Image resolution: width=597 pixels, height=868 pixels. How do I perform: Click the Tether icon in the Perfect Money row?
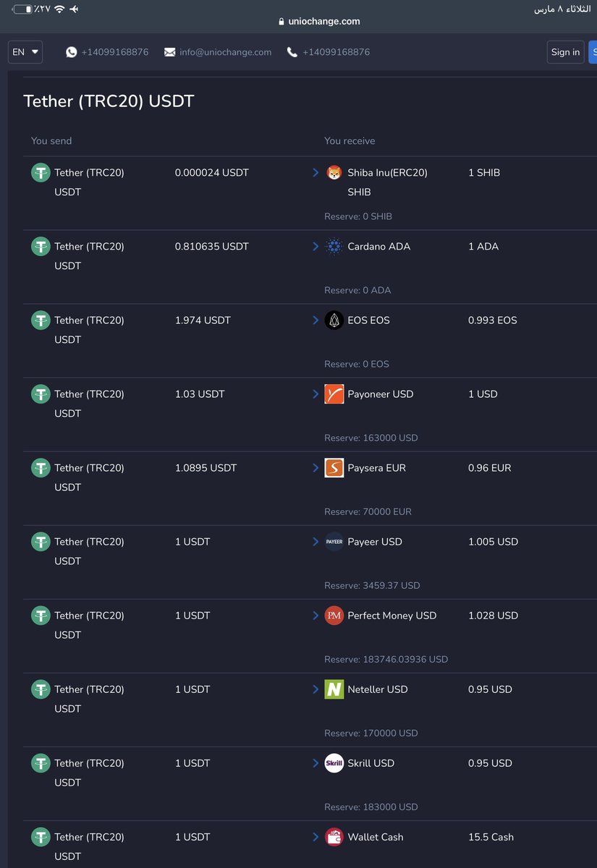[41, 616]
